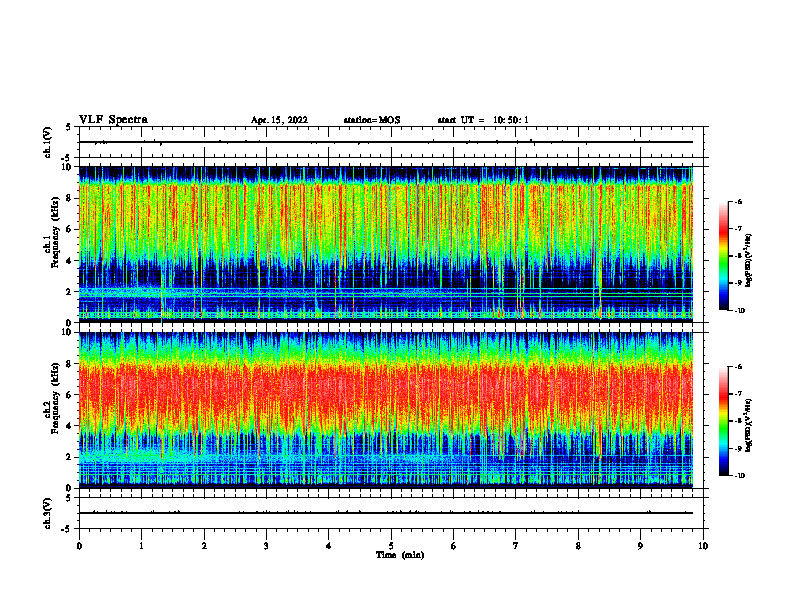Click time axis tick label "9"
This screenshot has height=612, width=792.
coord(640,546)
